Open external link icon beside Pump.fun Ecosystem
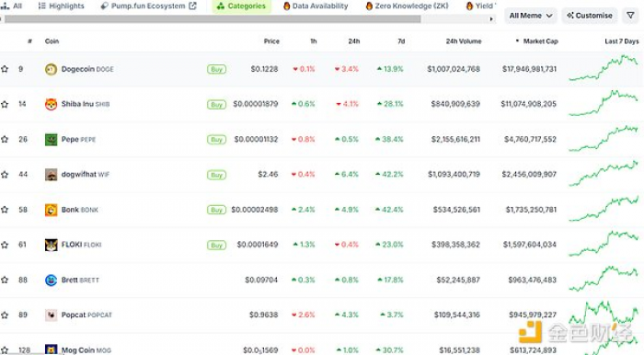Image resolution: width=644 pixels, height=355 pixels. coord(192,6)
